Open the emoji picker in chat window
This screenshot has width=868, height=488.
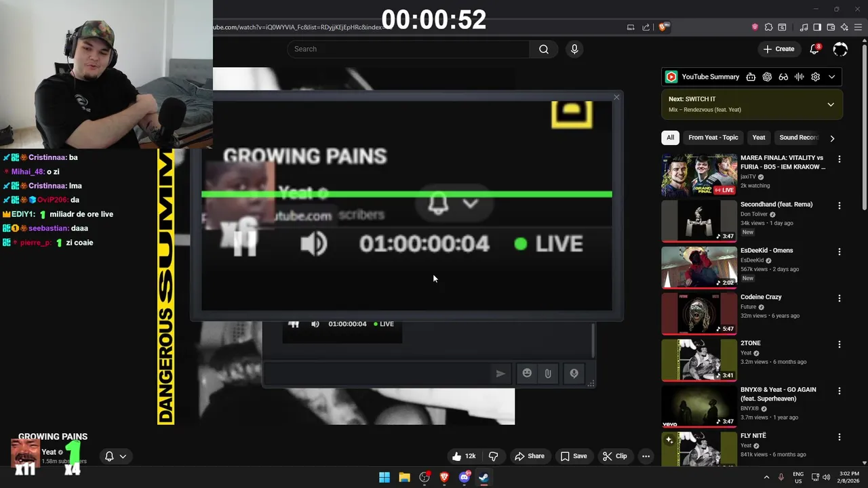527,373
